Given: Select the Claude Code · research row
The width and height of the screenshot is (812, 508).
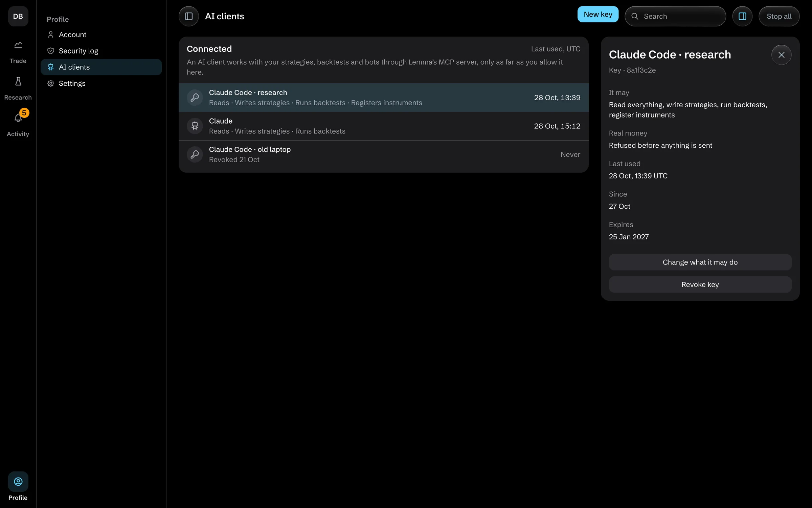Looking at the screenshot, I should coord(383,98).
